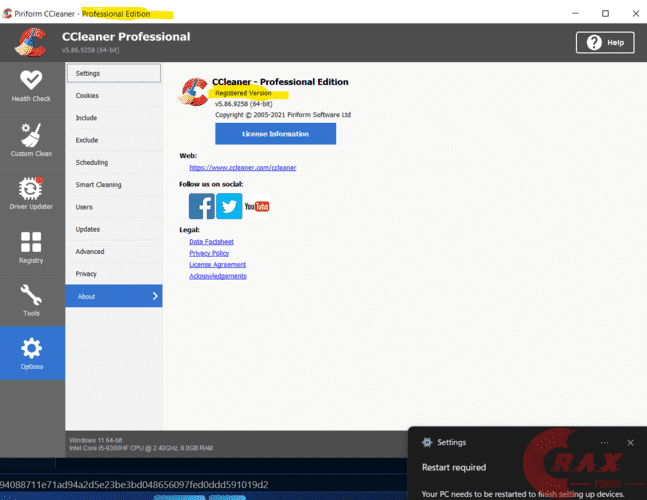Viewport: 647px width, 500px height.
Task: Click the Copyright 2005-2021 Piriform text
Action: pyautogui.click(x=283, y=115)
